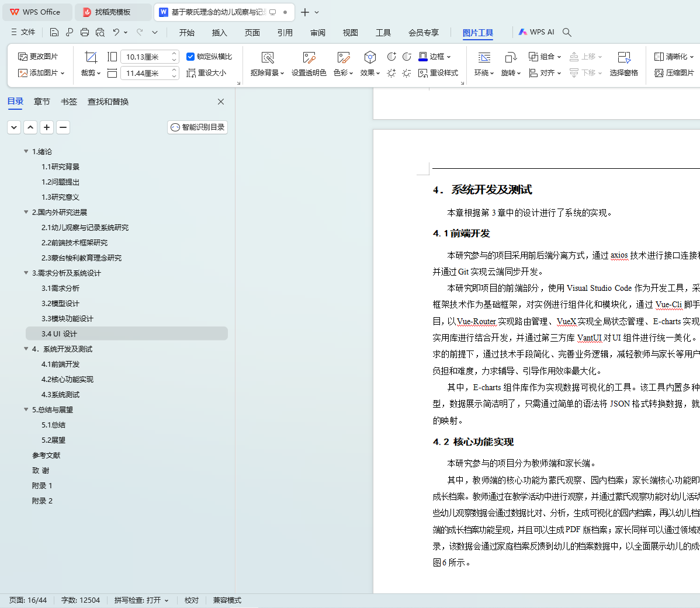
Task: Switch to the View (视图) ribbon tab
Action: pyautogui.click(x=350, y=33)
